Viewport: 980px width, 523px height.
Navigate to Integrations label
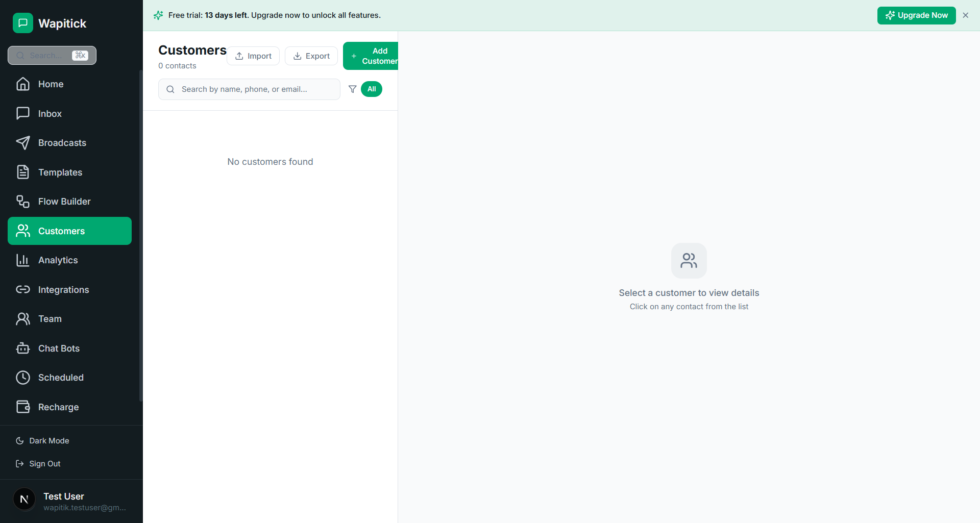[x=64, y=290]
